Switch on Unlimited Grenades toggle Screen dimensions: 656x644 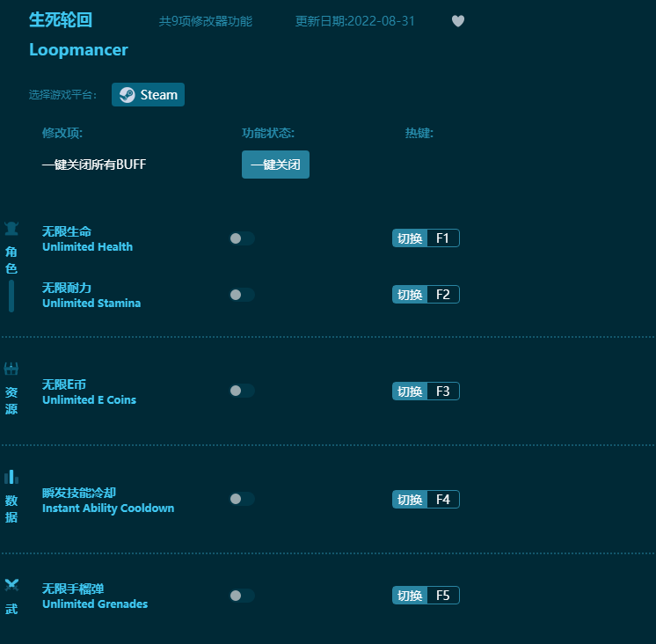tap(242, 596)
